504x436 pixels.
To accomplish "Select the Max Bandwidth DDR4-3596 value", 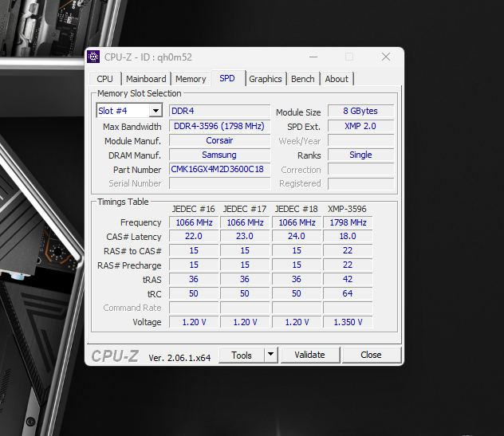I will (219, 126).
